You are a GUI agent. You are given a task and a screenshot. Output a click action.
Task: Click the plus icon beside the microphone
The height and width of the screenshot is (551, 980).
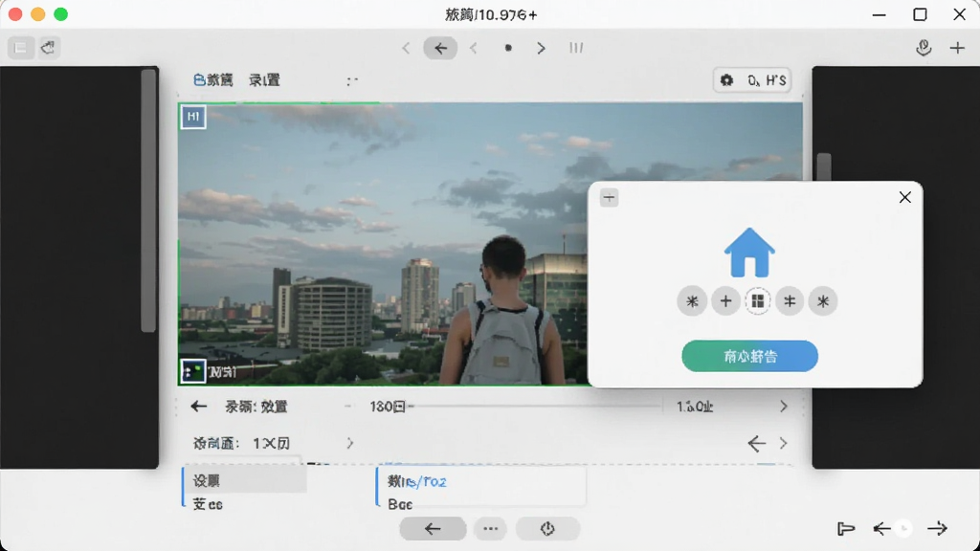point(957,48)
